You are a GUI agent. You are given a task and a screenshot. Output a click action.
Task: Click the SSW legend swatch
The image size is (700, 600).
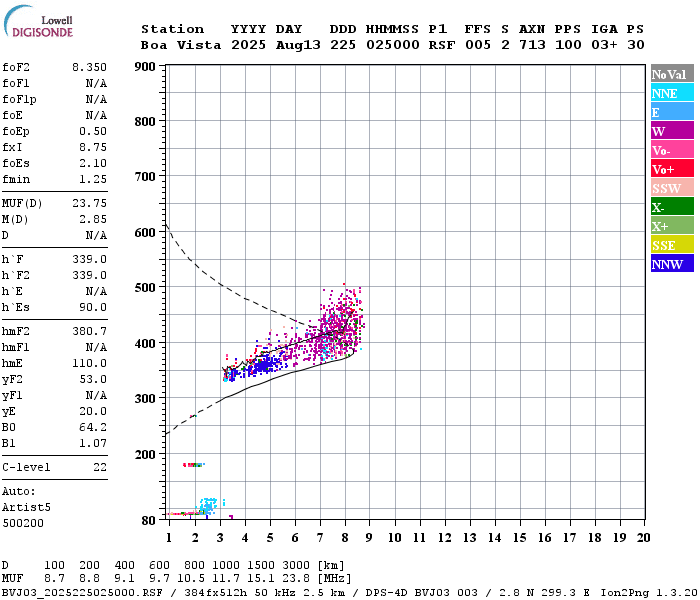tap(671, 188)
